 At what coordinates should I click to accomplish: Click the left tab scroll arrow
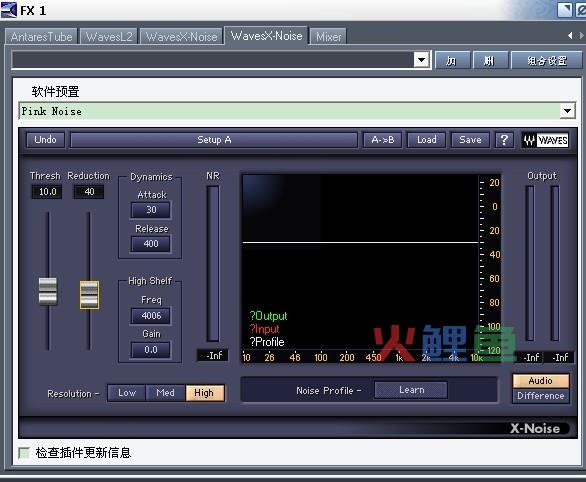point(570,35)
